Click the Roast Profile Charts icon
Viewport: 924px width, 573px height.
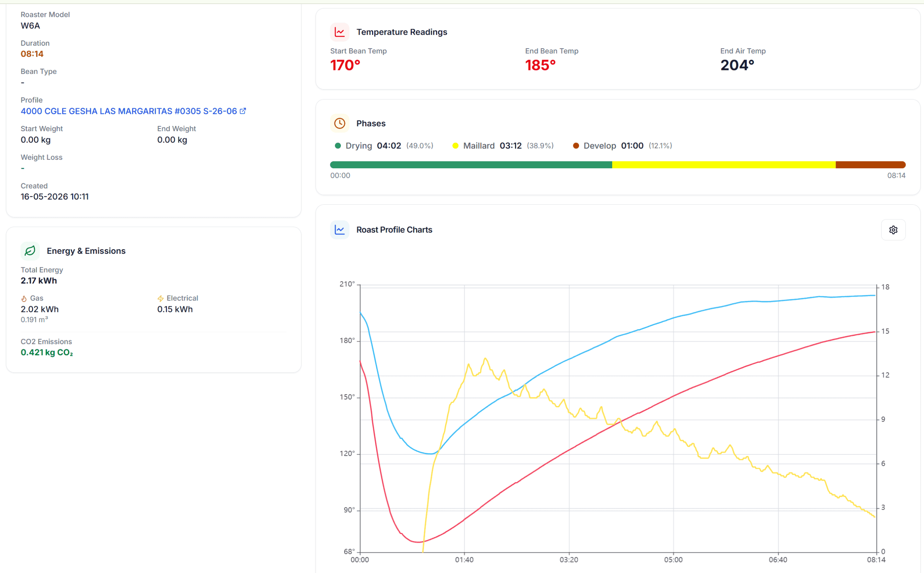[x=339, y=230]
